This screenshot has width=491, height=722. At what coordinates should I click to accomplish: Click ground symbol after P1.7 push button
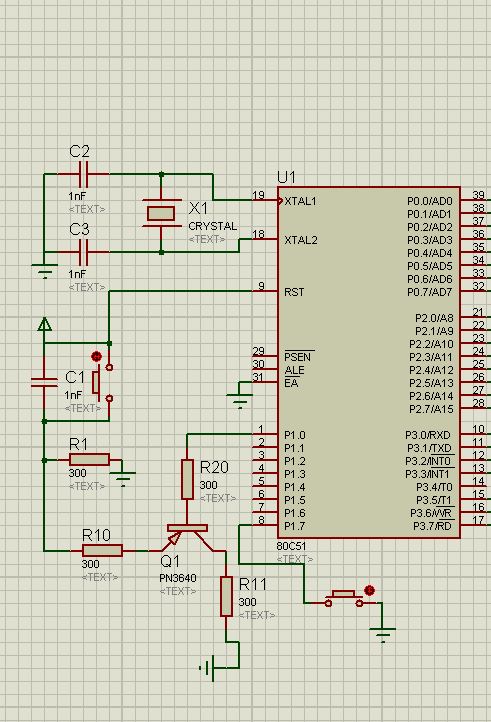click(383, 635)
